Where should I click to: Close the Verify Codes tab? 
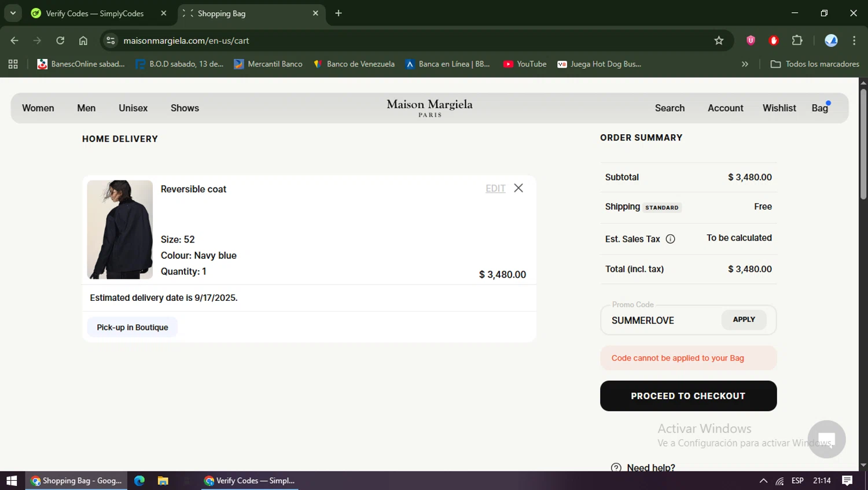[164, 13]
